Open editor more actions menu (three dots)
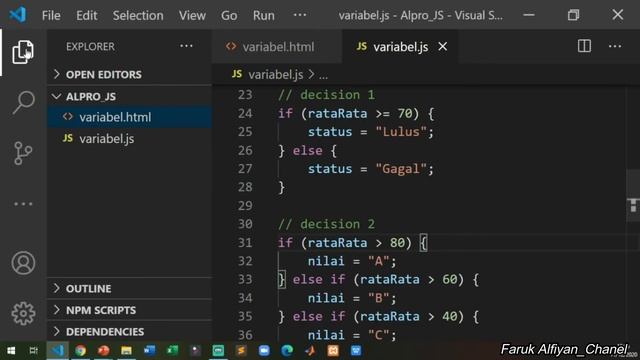Viewport: 640px width, 360px height. (615, 46)
